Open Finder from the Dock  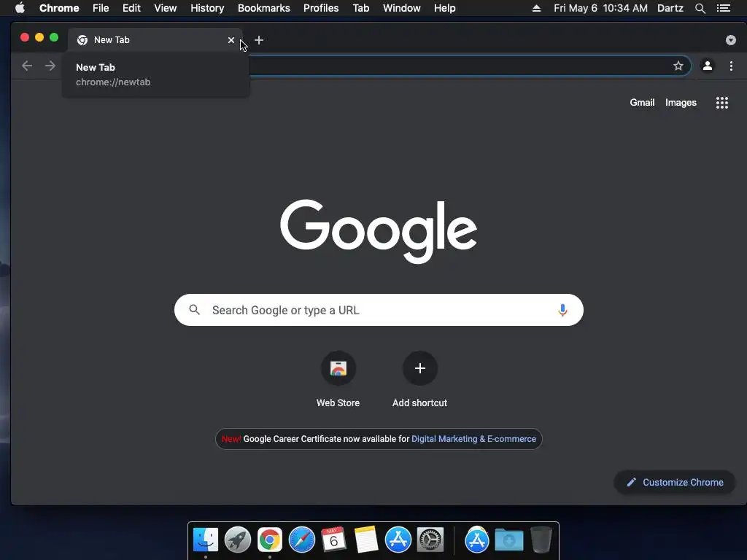[205, 540]
